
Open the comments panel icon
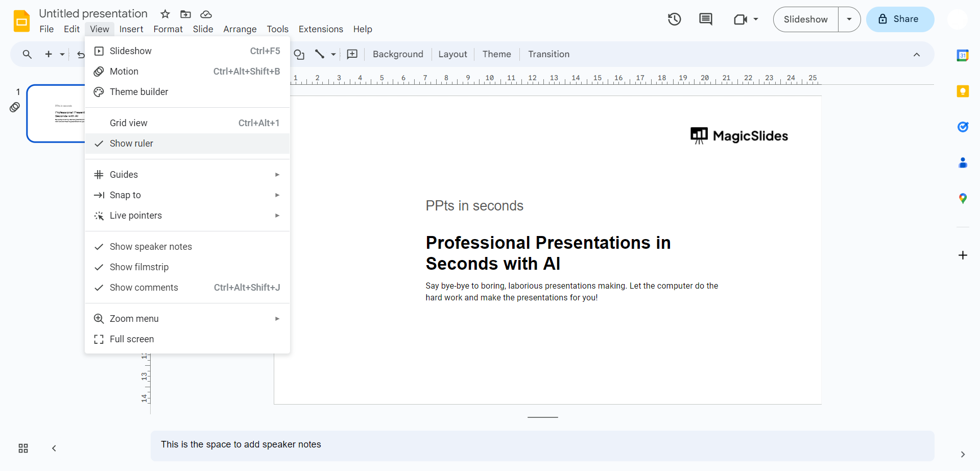(705, 19)
